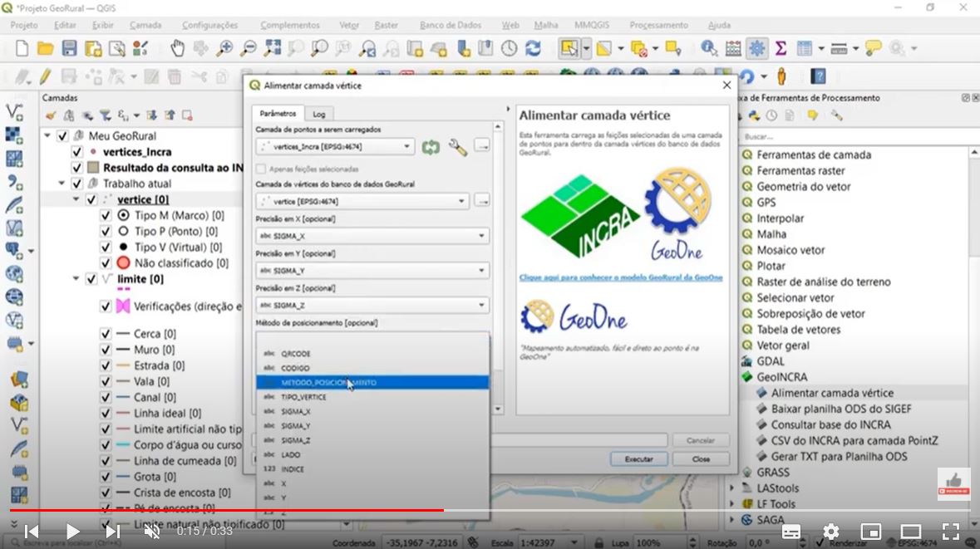
Task: Click the Close button in dialog
Action: click(701, 459)
